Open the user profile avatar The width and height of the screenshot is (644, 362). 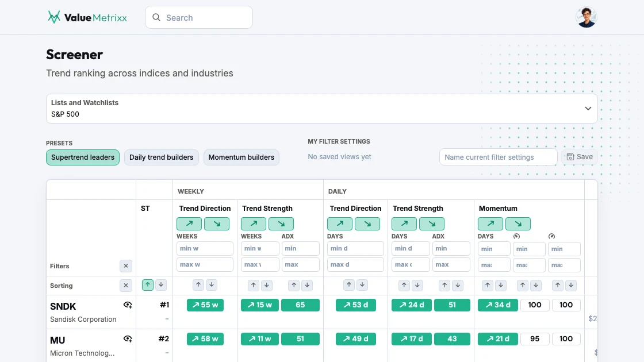point(586,17)
